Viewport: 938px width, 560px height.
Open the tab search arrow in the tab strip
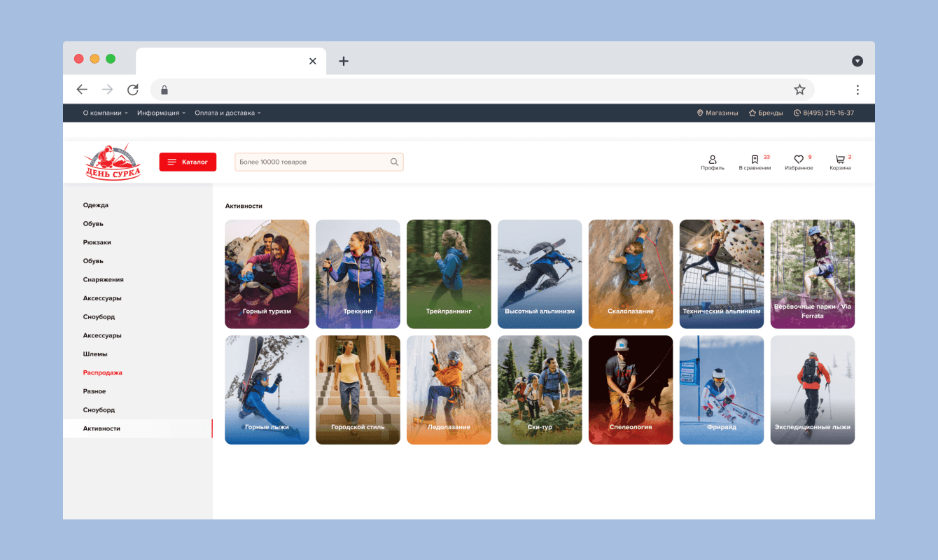857,61
